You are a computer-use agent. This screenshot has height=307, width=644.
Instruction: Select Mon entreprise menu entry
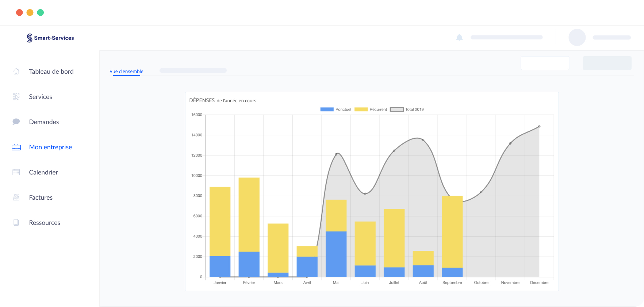(x=50, y=147)
